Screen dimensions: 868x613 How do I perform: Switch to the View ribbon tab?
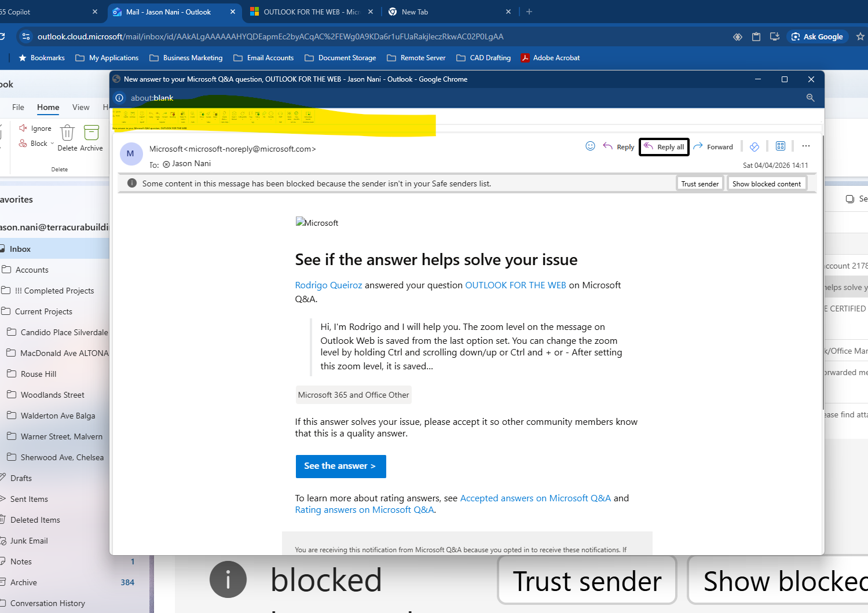[80, 107]
